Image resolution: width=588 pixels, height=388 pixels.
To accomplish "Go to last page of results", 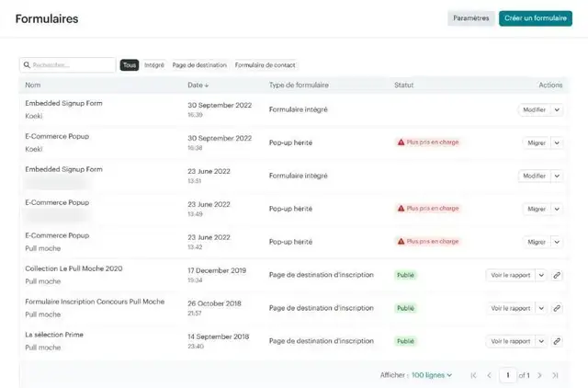I will 555,375.
